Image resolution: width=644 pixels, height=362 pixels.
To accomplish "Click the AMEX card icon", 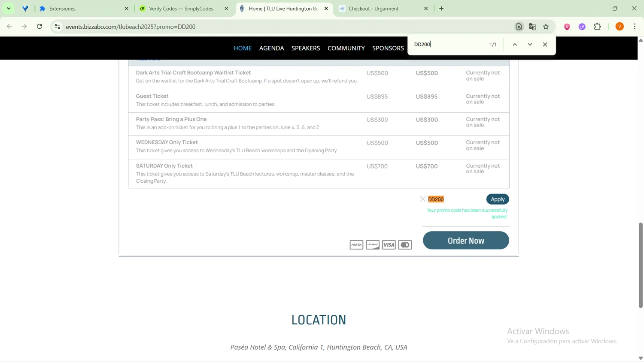I will pos(356,245).
